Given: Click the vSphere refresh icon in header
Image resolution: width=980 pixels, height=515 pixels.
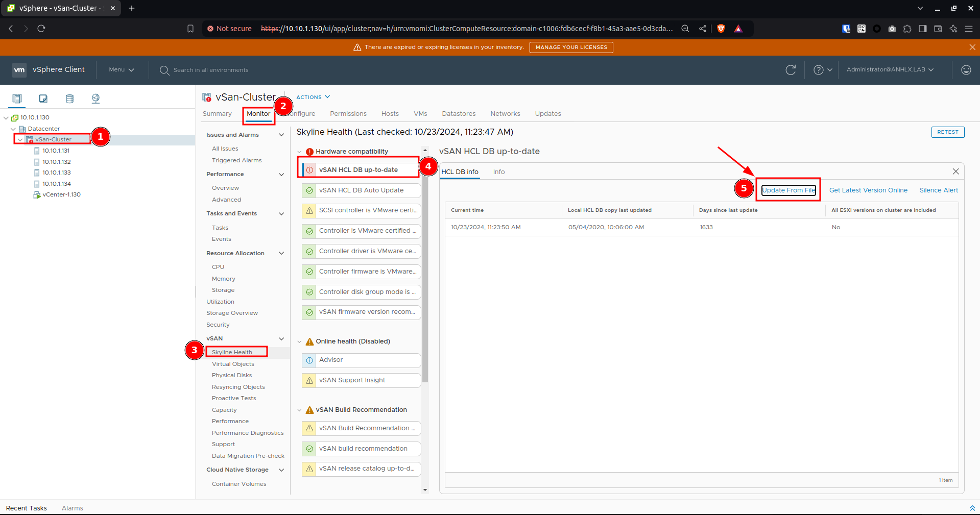Looking at the screenshot, I should coord(791,70).
